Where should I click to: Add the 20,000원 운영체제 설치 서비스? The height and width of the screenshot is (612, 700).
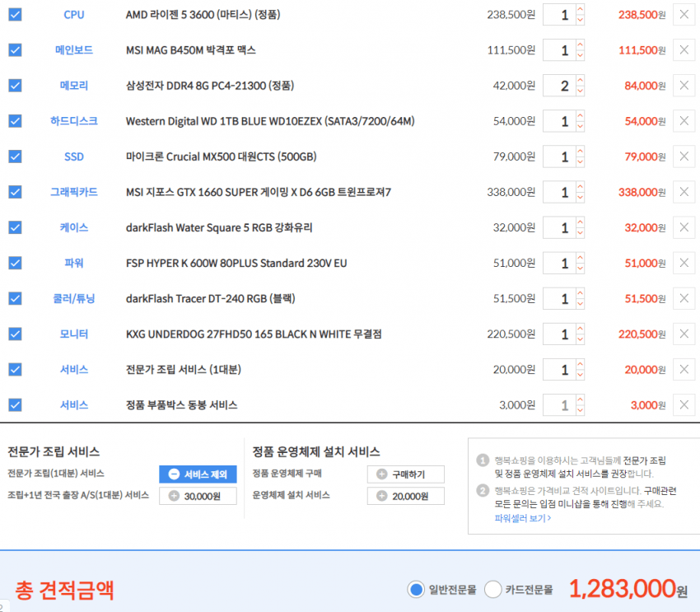click(405, 496)
